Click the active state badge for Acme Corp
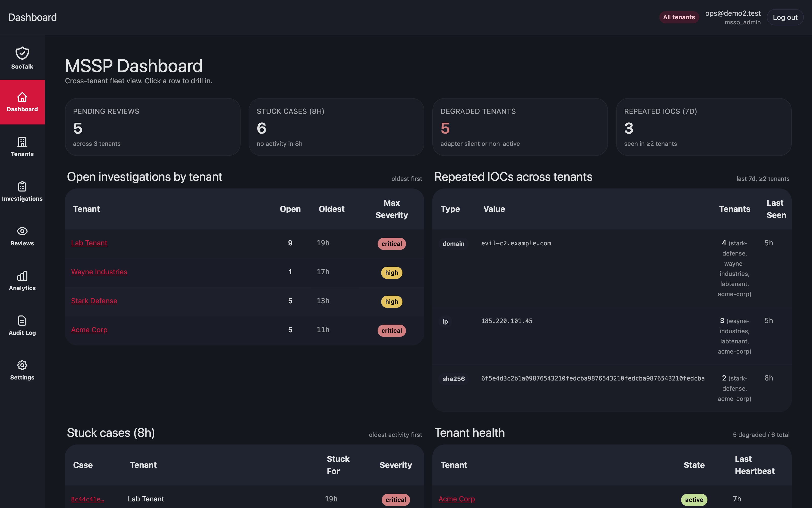This screenshot has width=812, height=508. 694,500
